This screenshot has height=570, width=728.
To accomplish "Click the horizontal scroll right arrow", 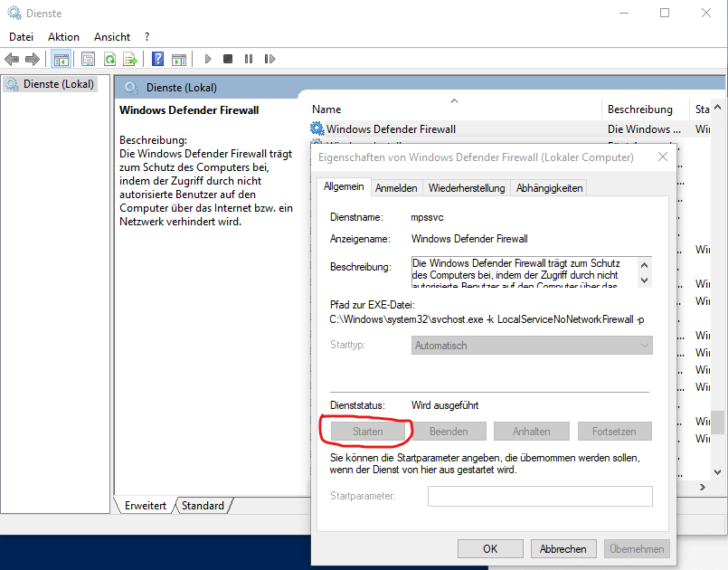I will click(x=703, y=488).
